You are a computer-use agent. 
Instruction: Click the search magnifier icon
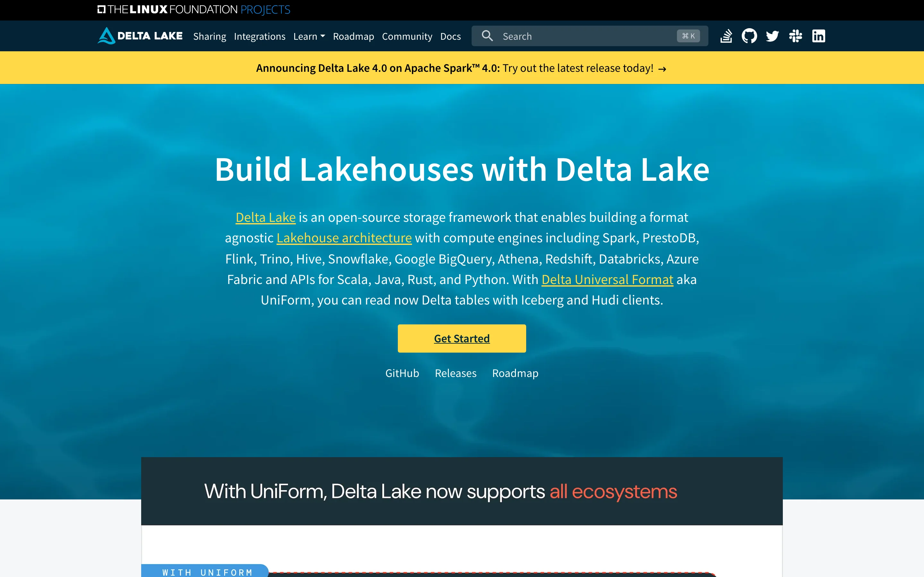pyautogui.click(x=487, y=36)
